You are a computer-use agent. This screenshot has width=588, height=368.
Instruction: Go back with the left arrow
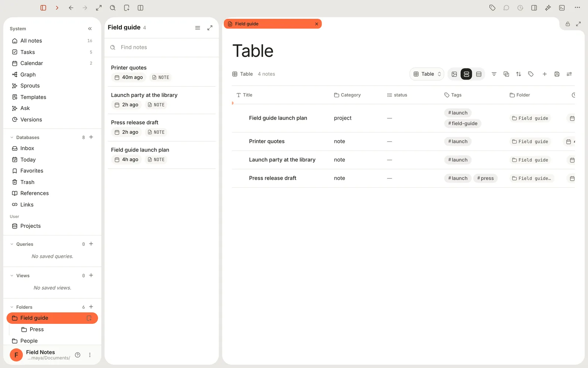(x=71, y=8)
